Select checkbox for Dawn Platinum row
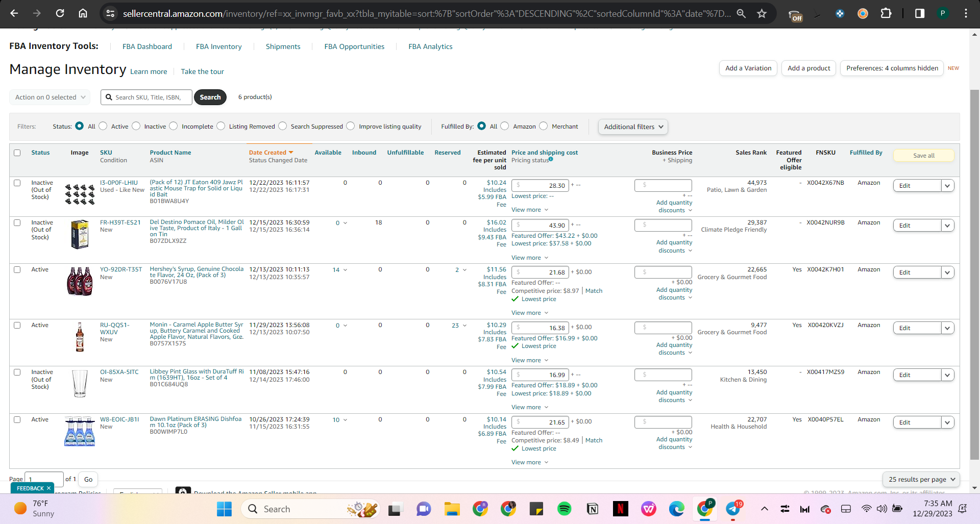980x524 pixels. tap(17, 419)
